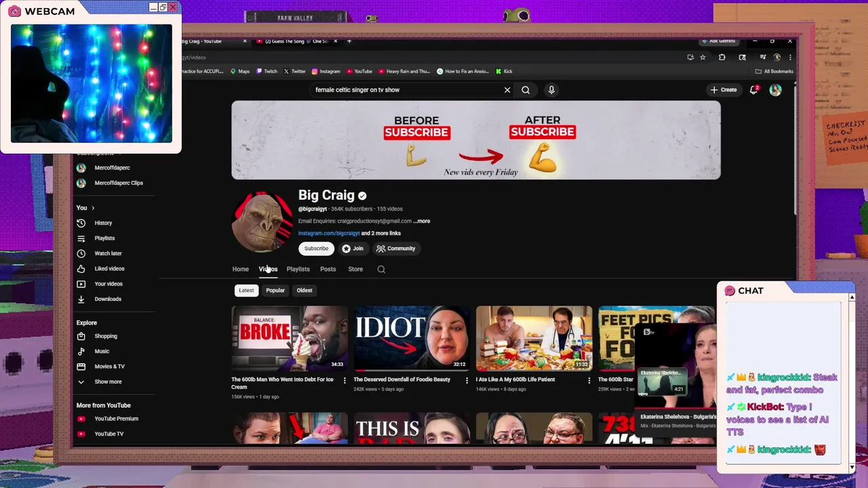Image resolution: width=868 pixels, height=488 pixels.
Task: Click the Big Craig channel avatar
Action: click(x=262, y=223)
